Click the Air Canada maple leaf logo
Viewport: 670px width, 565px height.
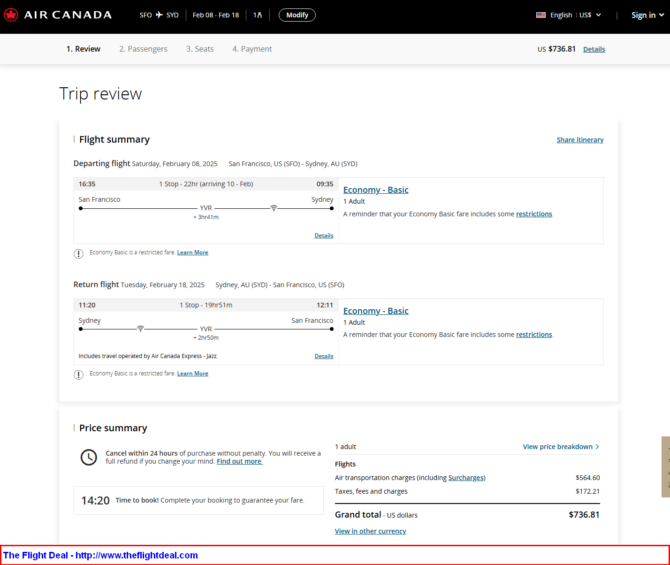(11, 15)
